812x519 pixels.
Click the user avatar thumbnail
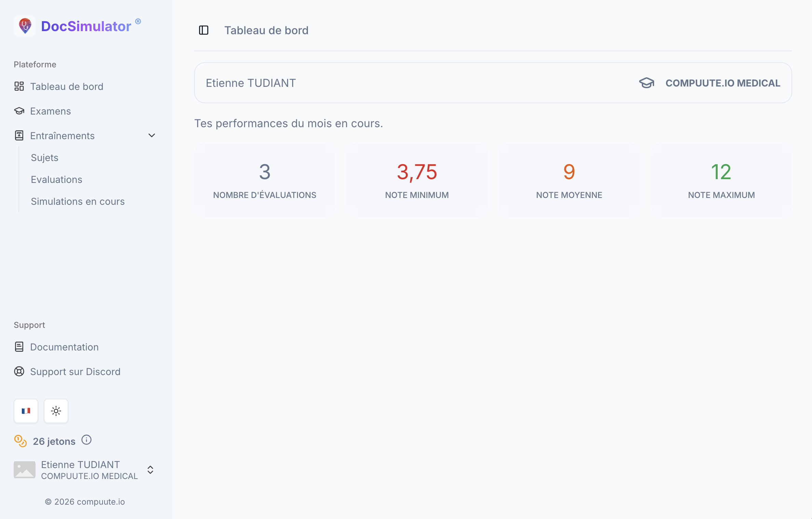click(25, 470)
